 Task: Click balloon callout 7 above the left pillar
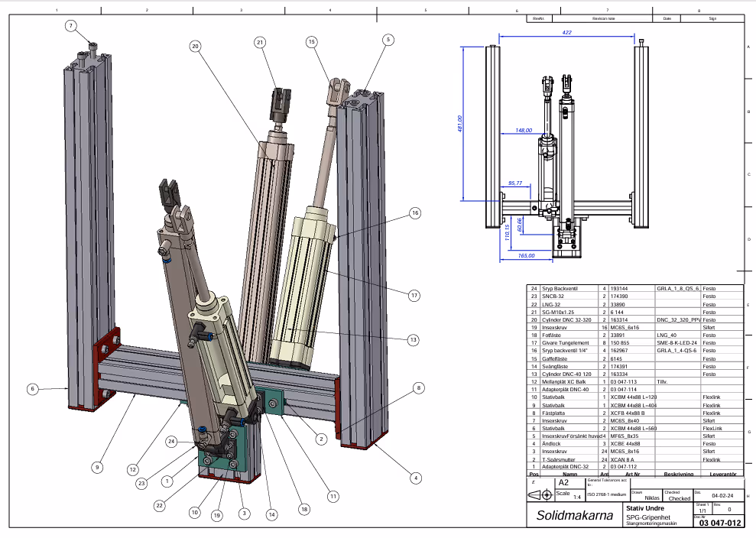[x=70, y=25]
